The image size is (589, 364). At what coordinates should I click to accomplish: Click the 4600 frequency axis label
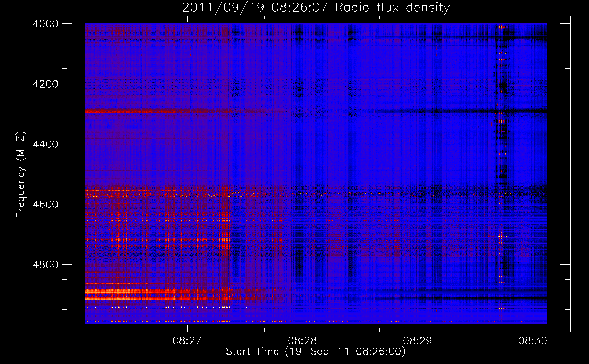pos(46,204)
